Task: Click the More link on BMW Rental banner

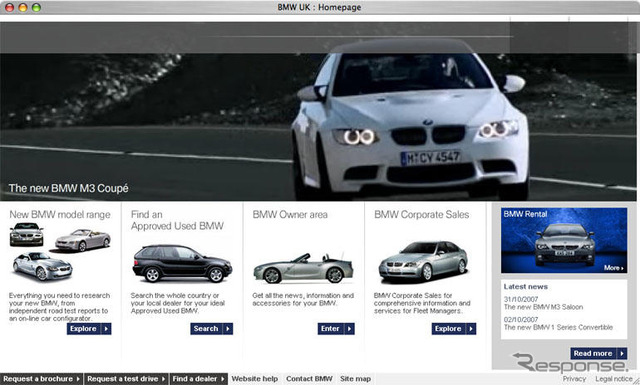Action: [614, 268]
